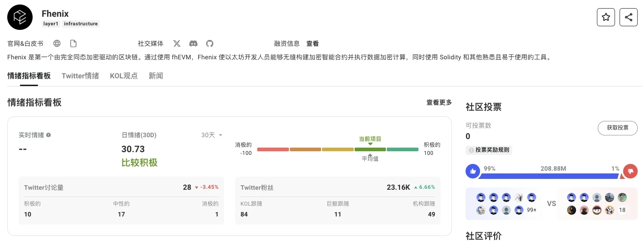The width and height of the screenshot is (644, 245).
Task: Click the layer1 tag under Fhenix
Action: tap(51, 24)
